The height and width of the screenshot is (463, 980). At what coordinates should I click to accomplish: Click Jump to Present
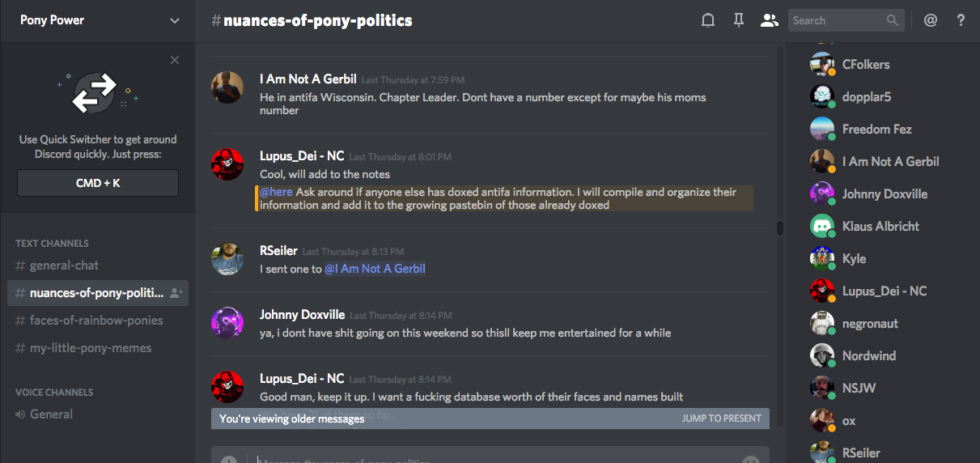tap(721, 418)
